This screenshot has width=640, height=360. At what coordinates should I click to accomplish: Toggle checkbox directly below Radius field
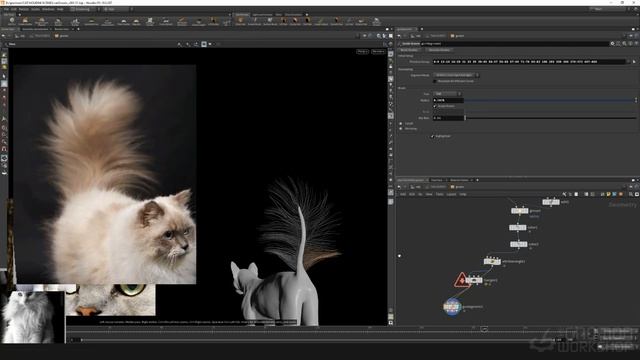pos(435,106)
